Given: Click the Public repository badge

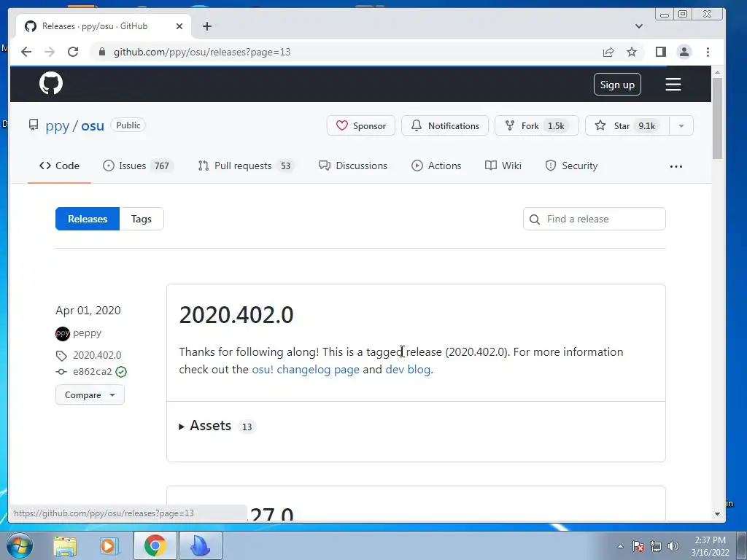Looking at the screenshot, I should [x=128, y=125].
